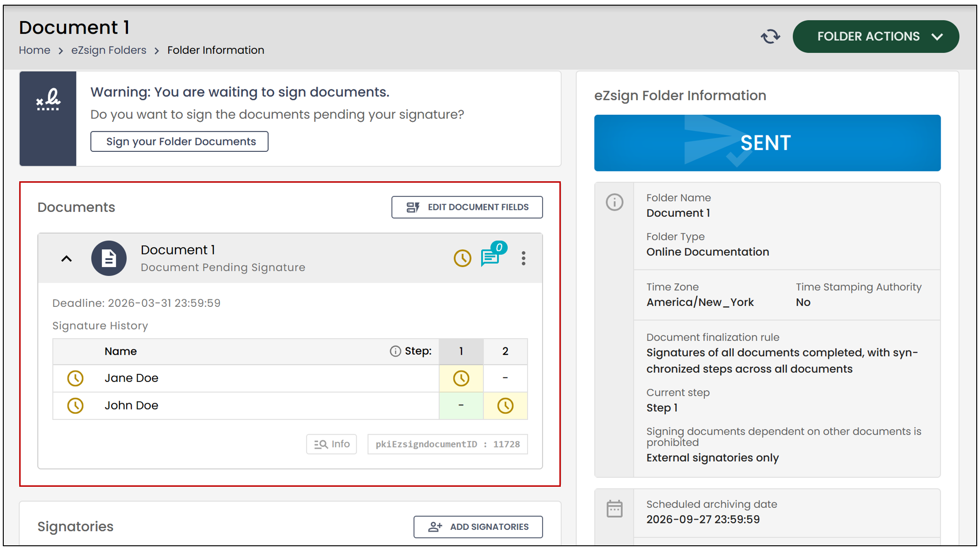The width and height of the screenshot is (980, 550).
Task: Navigate to eZsign Folders breadcrumb
Action: click(109, 50)
